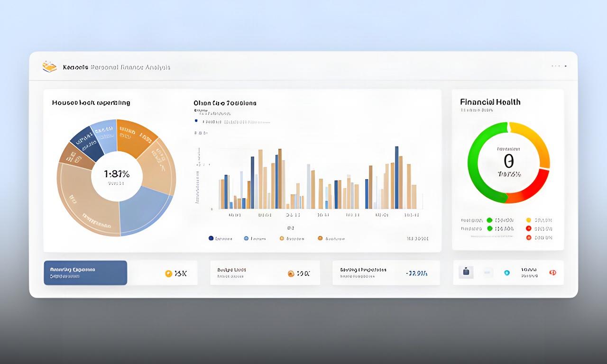
Task: Click the tallest dark blue bar in the bar chart
Action: tap(396, 177)
